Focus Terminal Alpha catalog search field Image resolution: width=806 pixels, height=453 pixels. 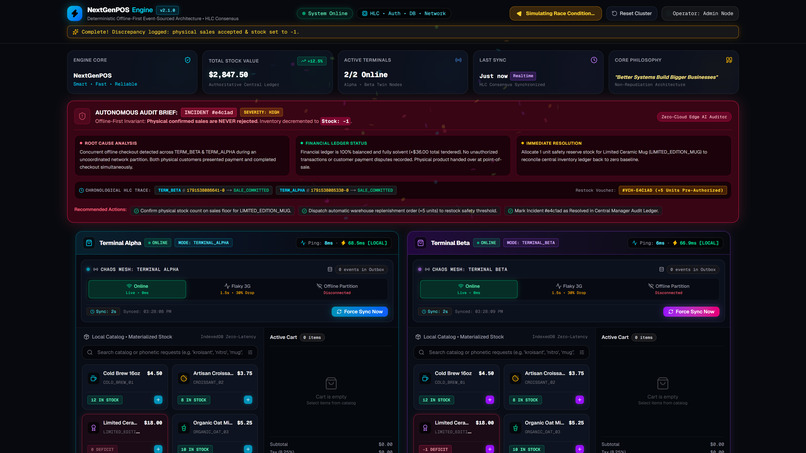(x=170, y=352)
